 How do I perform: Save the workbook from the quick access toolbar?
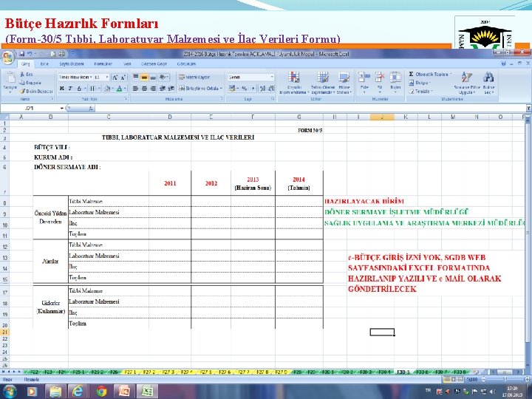click(22, 54)
